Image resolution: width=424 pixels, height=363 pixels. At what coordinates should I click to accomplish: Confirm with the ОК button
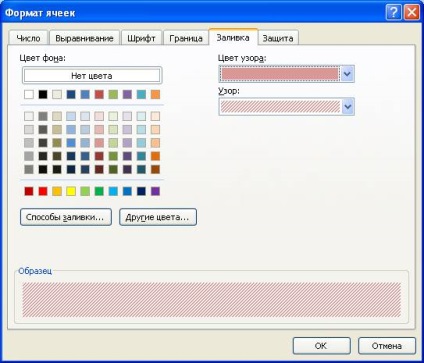pos(321,346)
